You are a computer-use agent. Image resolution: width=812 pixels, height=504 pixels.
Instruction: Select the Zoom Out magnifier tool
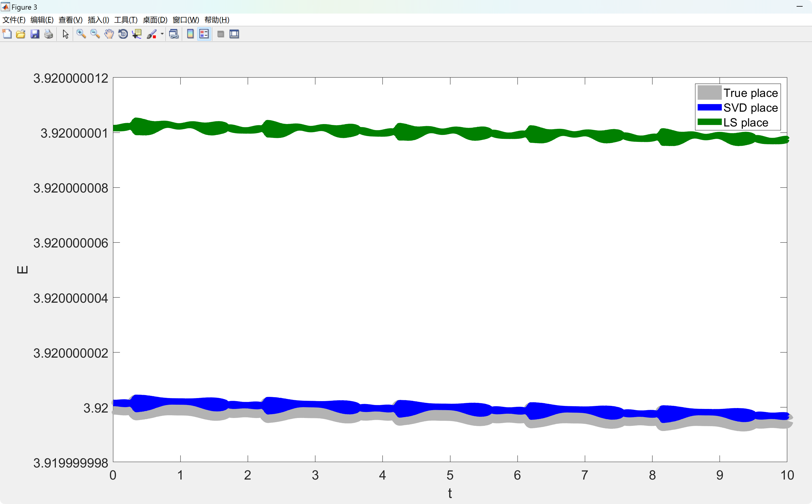click(95, 34)
